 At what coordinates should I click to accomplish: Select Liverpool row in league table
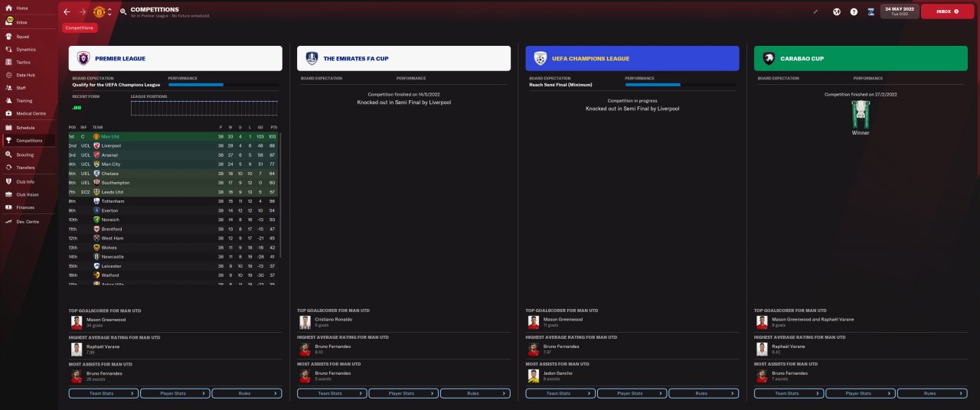coord(175,145)
